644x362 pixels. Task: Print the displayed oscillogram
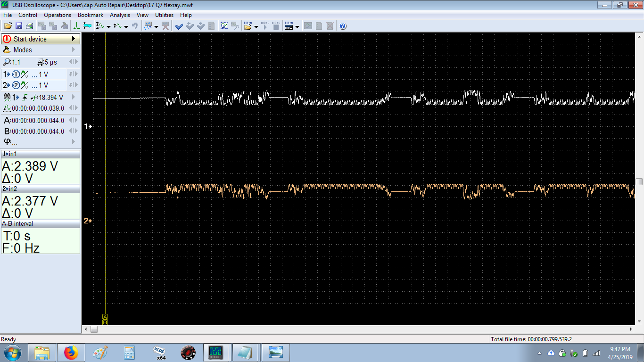pyautogui.click(x=29, y=26)
